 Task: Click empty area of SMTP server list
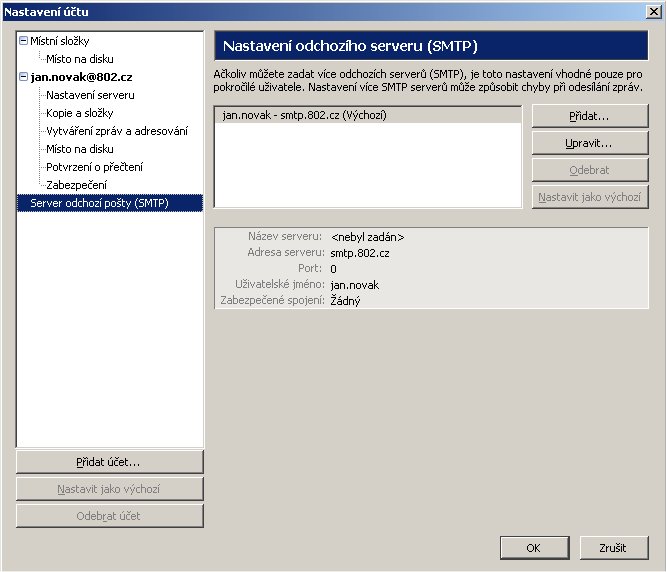click(367, 170)
